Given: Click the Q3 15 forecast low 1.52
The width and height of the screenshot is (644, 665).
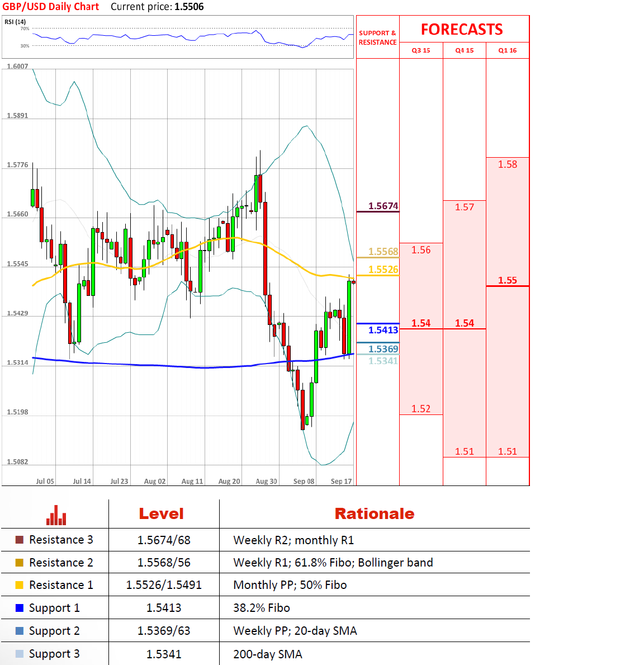Looking at the screenshot, I should [x=421, y=409].
